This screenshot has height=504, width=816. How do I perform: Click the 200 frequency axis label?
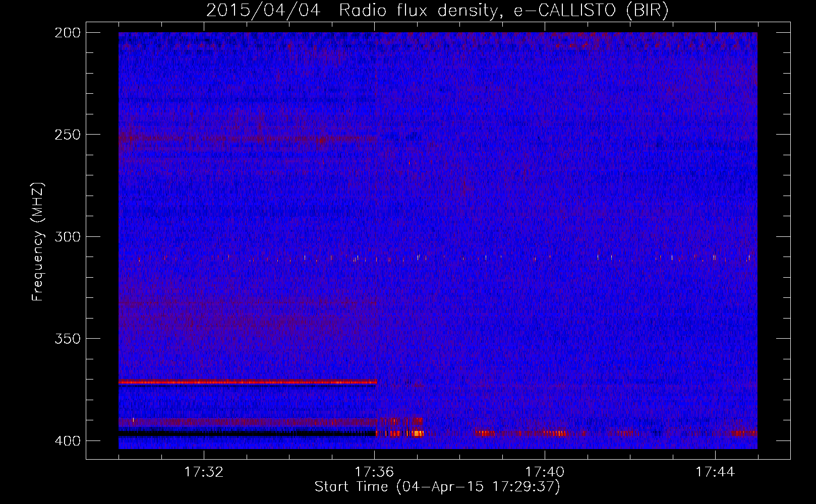pos(67,33)
